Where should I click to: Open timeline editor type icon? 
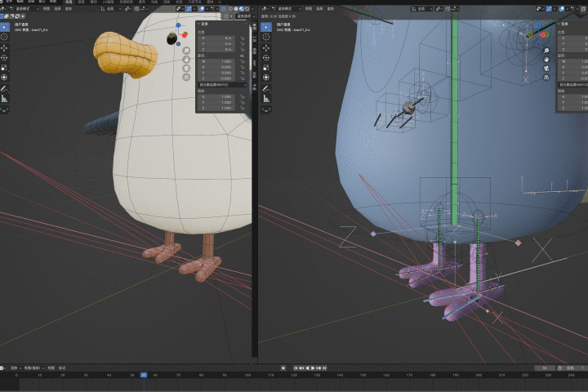pos(2,368)
